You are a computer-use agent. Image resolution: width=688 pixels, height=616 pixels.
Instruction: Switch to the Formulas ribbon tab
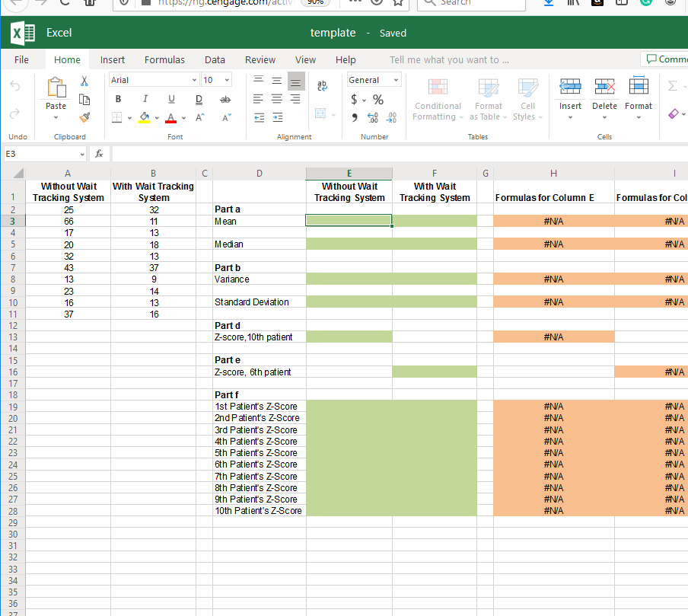(164, 59)
